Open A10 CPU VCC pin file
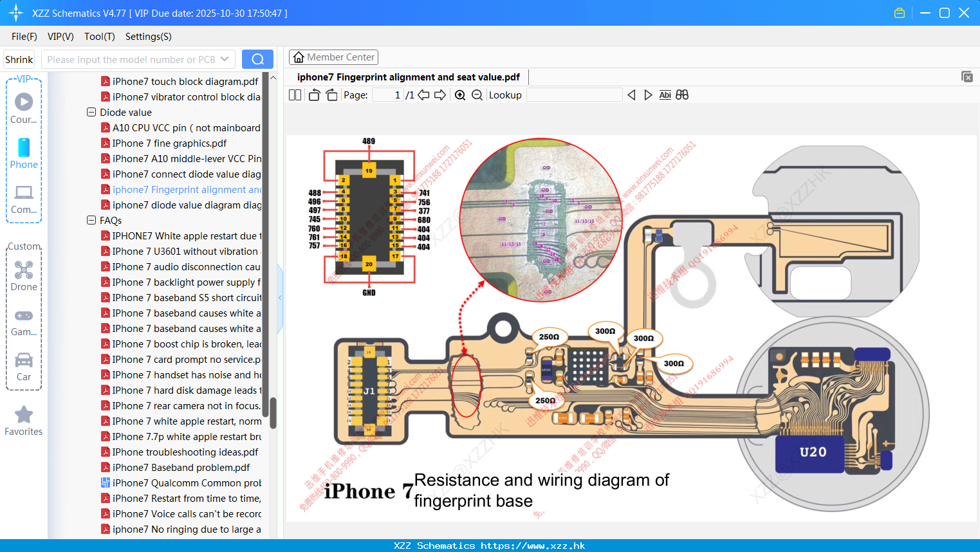Image resolution: width=980 pixels, height=552 pixels. point(181,128)
